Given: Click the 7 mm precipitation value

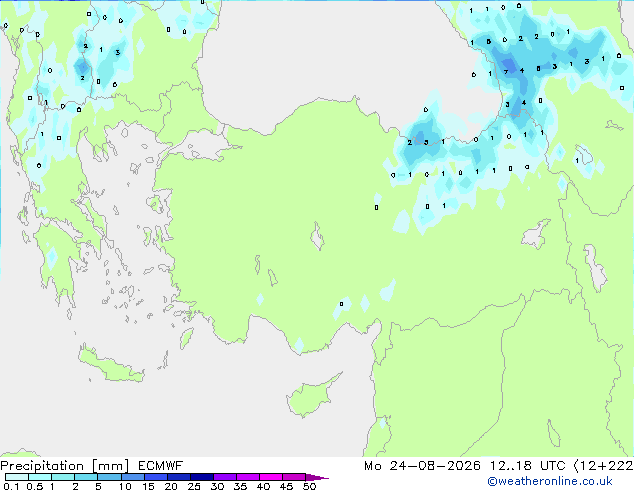Looking at the screenshot, I should (x=505, y=72).
